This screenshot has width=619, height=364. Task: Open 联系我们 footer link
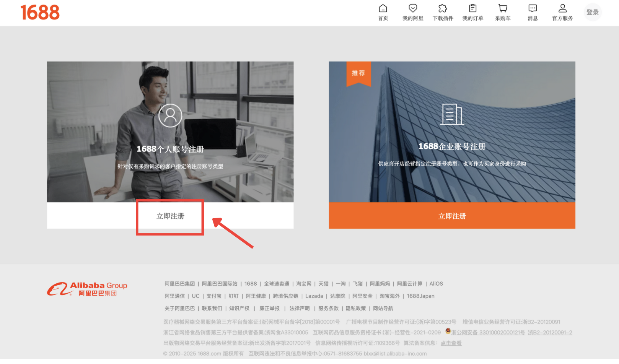tap(212, 308)
